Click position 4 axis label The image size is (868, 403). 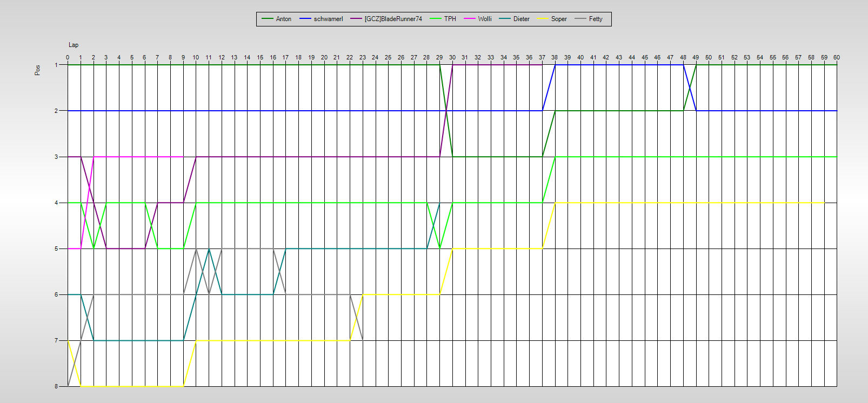point(56,203)
